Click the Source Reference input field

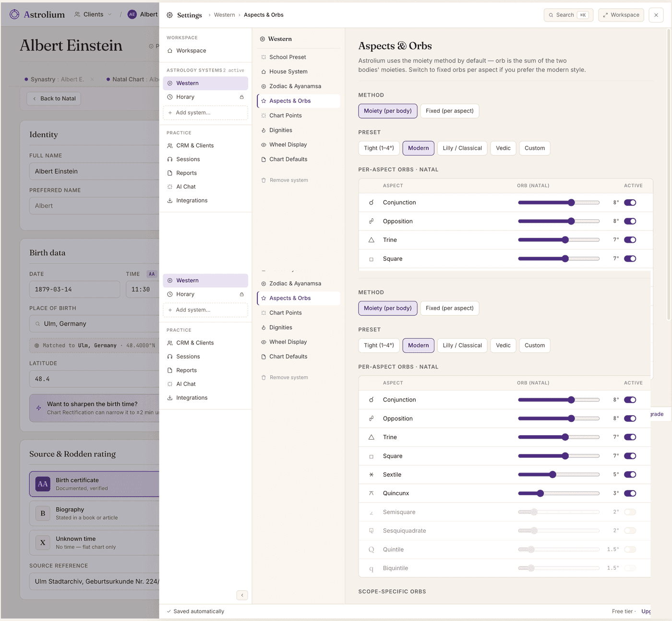[x=95, y=582]
